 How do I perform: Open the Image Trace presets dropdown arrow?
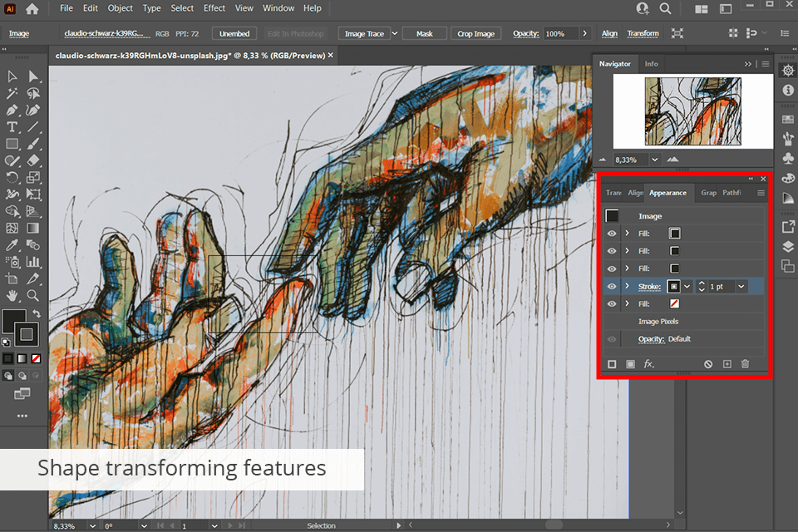click(394, 33)
